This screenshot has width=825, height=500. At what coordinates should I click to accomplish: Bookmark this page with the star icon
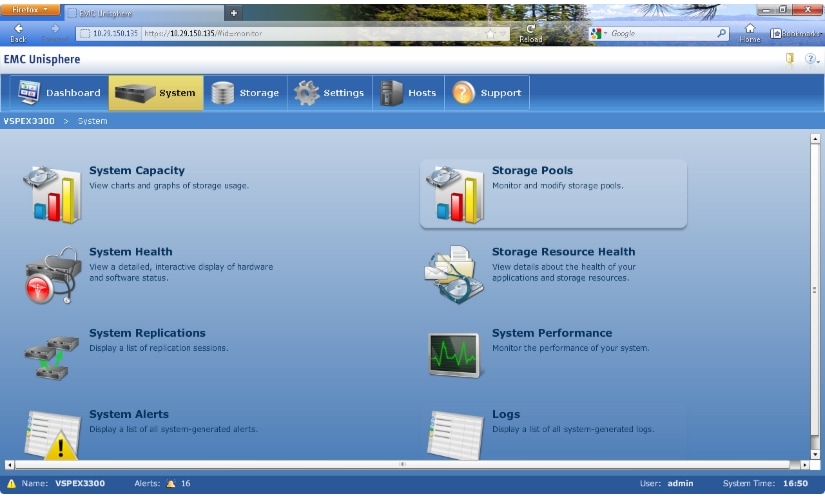point(490,34)
